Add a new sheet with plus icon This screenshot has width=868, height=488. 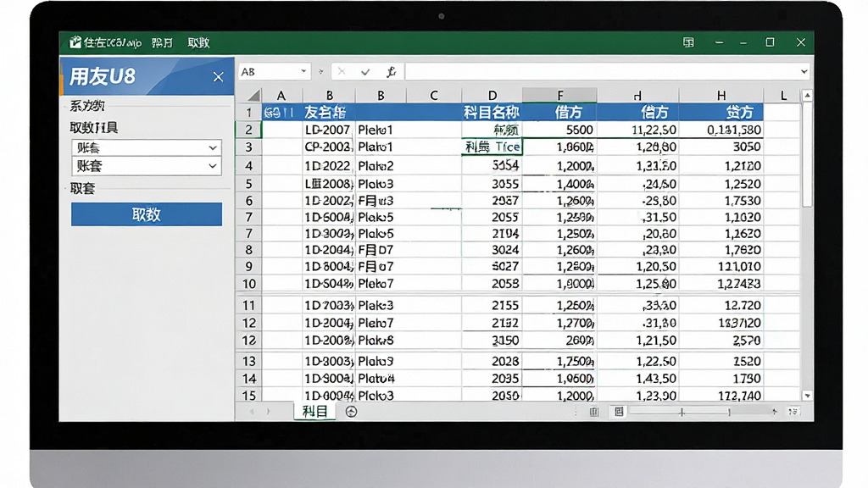pos(351,411)
